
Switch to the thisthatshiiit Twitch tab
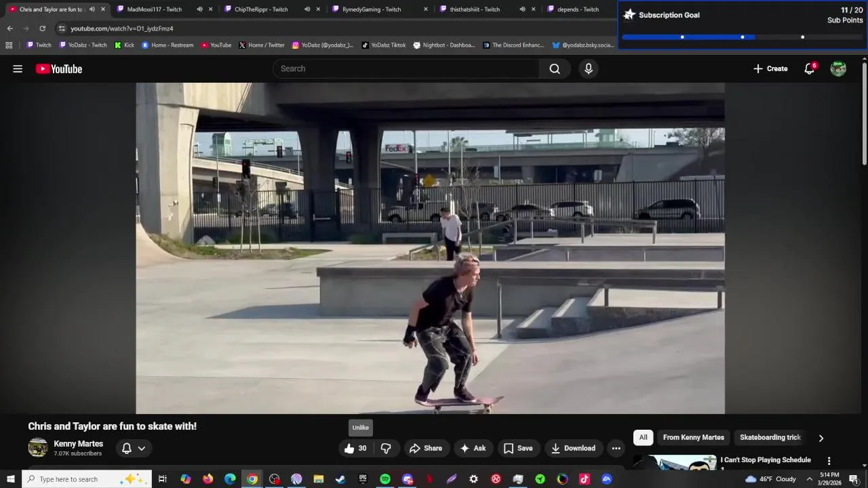point(475,9)
